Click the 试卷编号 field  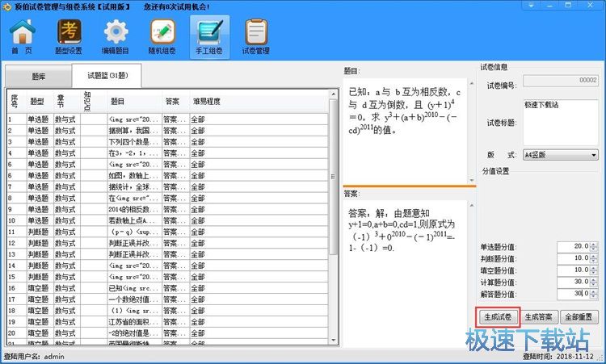(561, 80)
